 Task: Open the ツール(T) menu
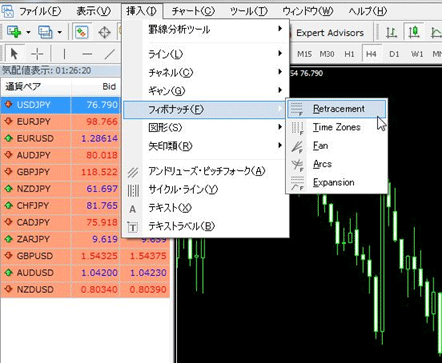point(249,11)
